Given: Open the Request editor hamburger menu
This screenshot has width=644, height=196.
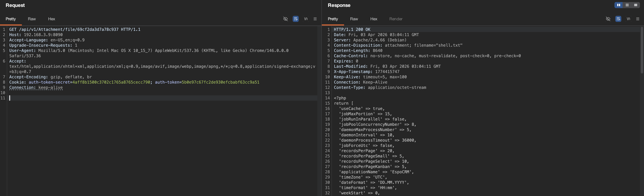Looking at the screenshot, I should click(x=315, y=19).
